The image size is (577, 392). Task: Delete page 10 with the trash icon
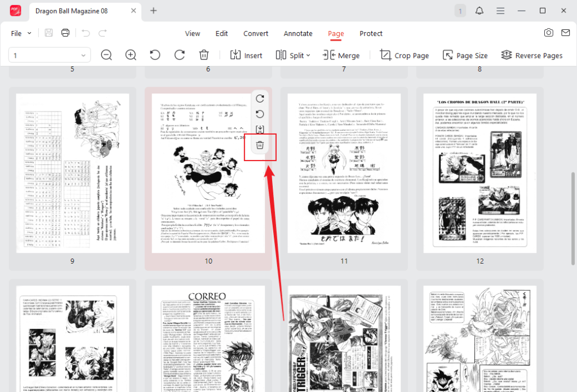260,146
